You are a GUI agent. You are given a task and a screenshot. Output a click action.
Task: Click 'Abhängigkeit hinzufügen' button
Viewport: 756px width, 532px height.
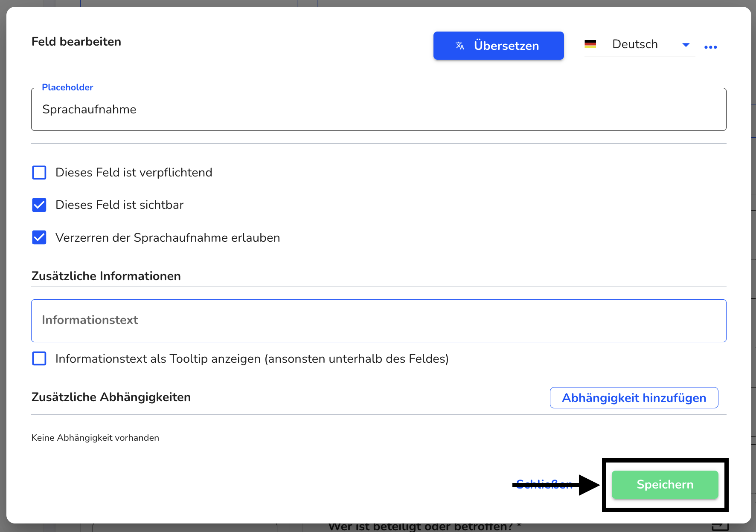click(x=634, y=398)
